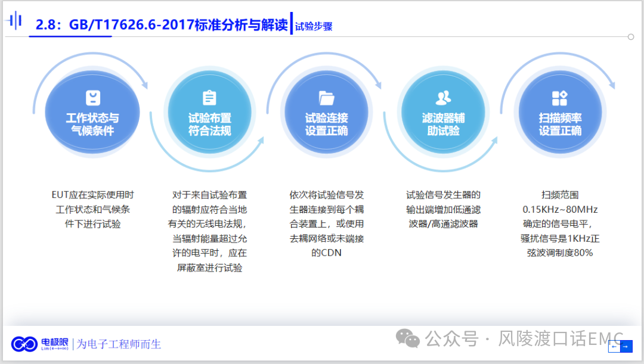The width and height of the screenshot is (644, 364).
Task: Select the 试验连接设置正确 circle label
Action: click(326, 124)
